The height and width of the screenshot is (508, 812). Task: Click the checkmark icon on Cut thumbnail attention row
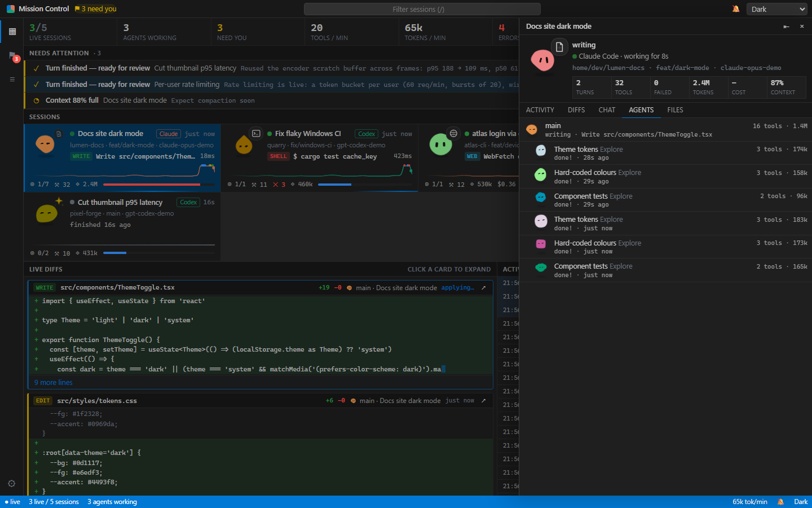(x=36, y=68)
